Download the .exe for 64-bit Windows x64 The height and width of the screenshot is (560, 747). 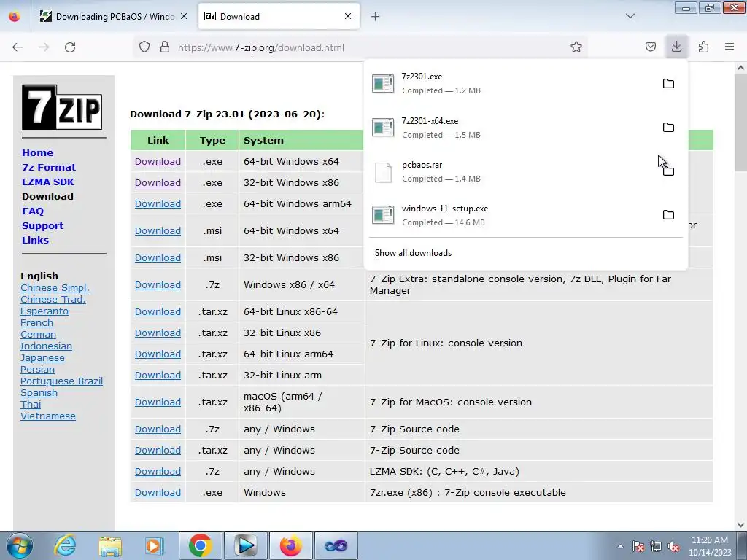click(158, 161)
